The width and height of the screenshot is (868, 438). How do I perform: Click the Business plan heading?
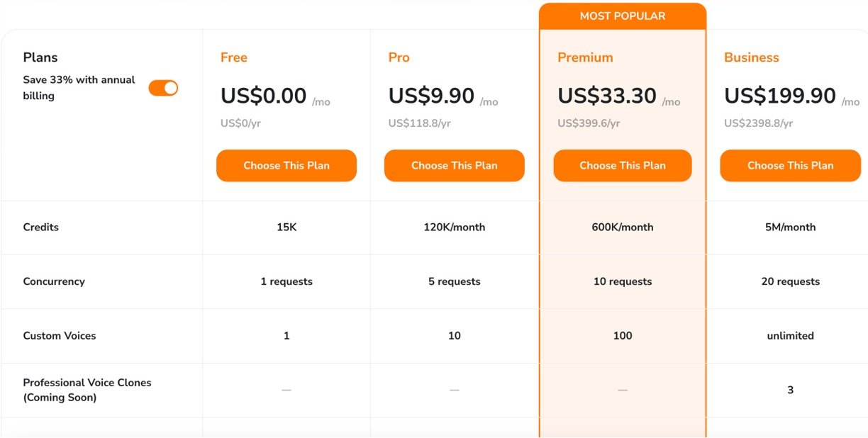coord(752,57)
